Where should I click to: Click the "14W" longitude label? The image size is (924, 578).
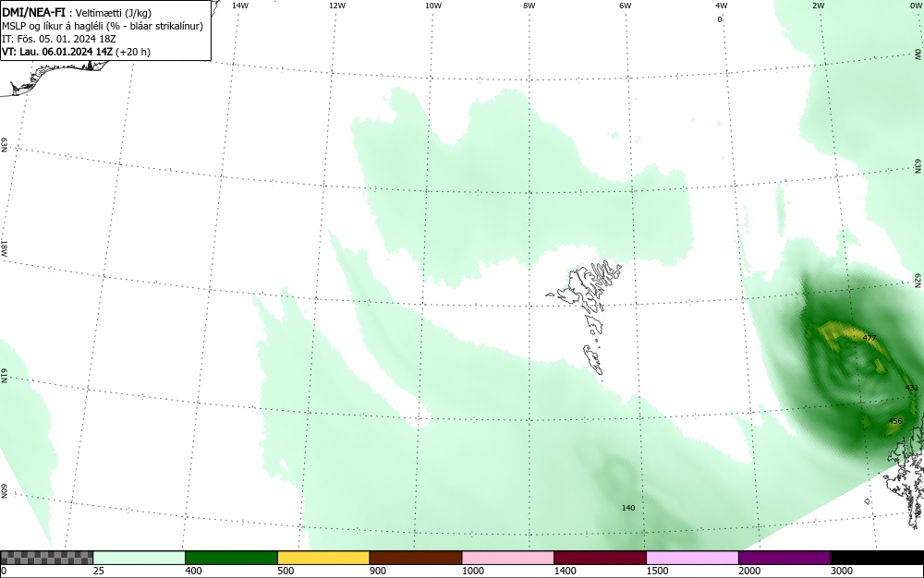(240, 6)
